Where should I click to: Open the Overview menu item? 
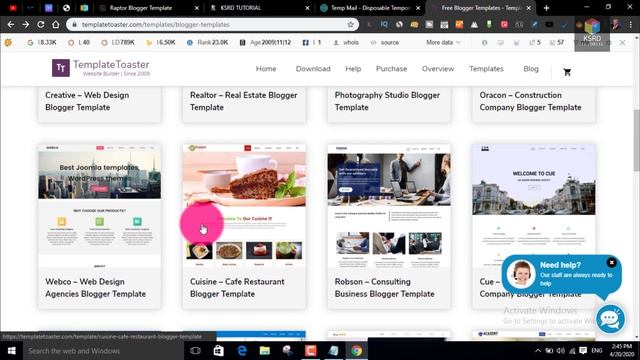438,69
